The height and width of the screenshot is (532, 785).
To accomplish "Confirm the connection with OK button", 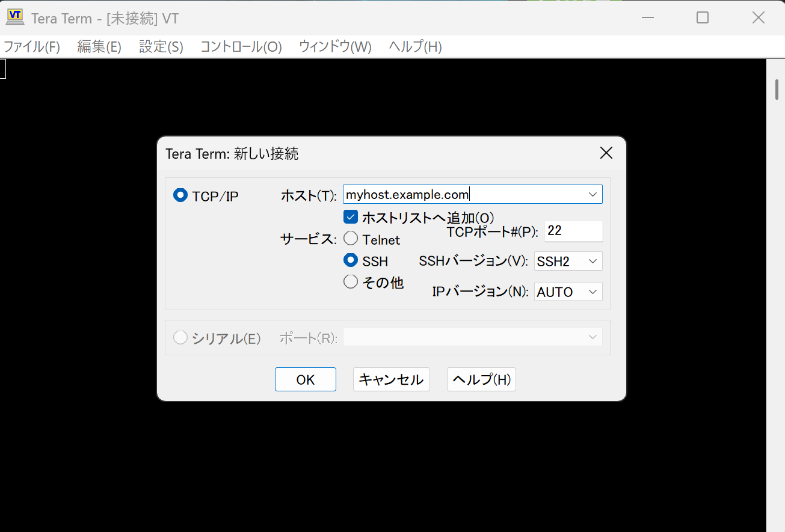I will (x=306, y=379).
